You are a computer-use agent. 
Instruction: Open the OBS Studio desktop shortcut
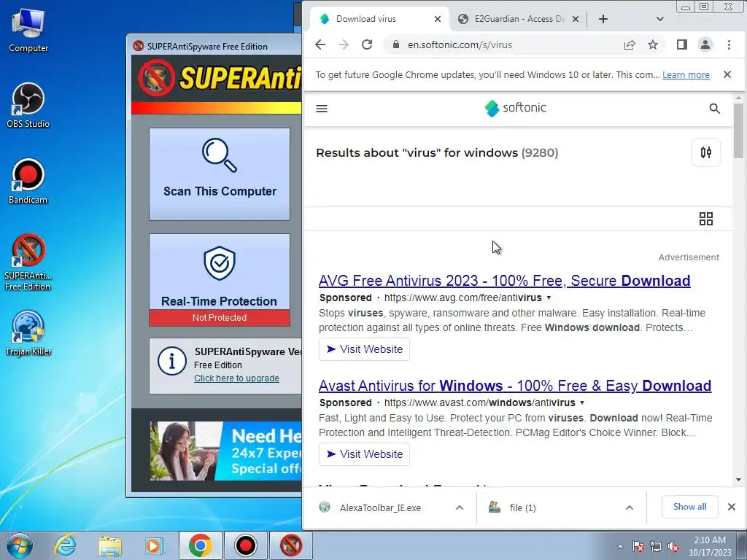28,105
